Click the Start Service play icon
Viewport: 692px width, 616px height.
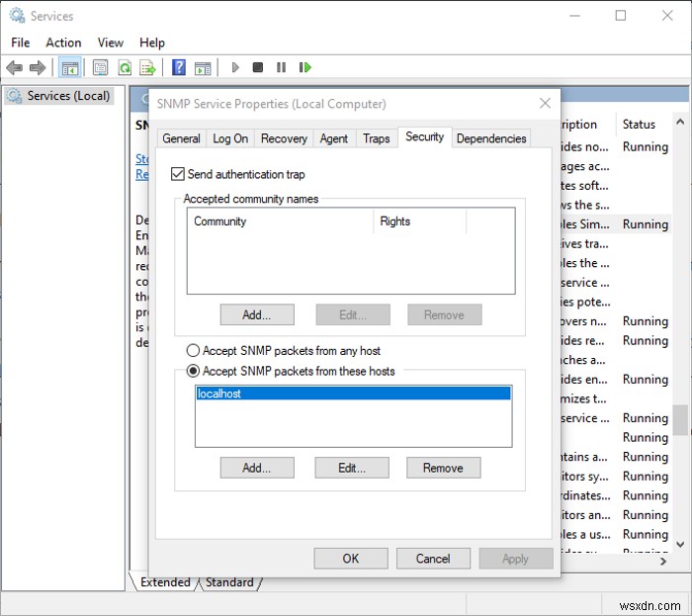[235, 67]
